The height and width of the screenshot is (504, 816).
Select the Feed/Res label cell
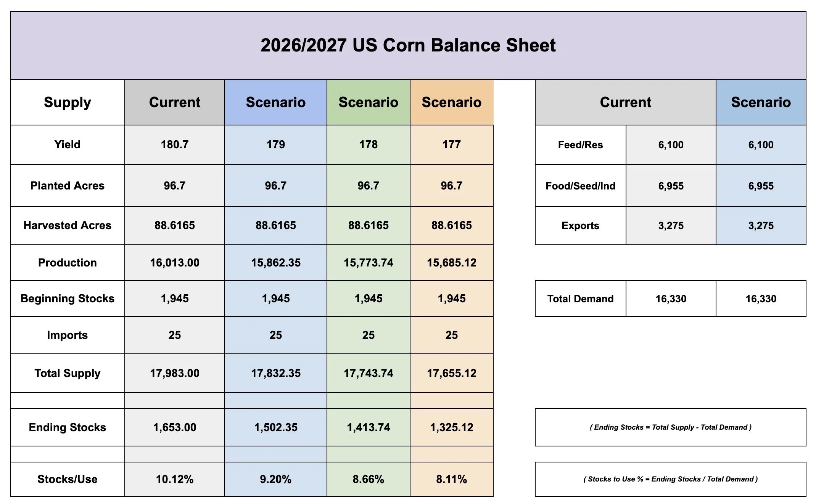581,145
